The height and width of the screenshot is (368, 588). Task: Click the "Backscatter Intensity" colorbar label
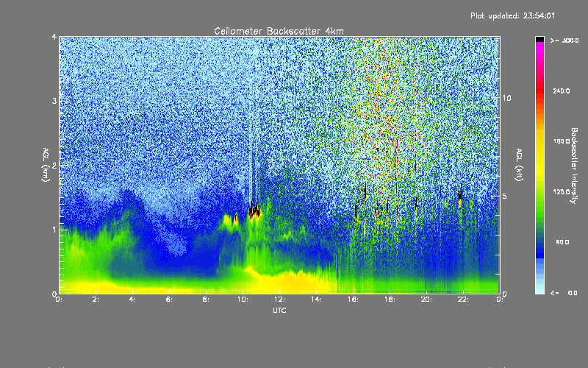tap(574, 166)
